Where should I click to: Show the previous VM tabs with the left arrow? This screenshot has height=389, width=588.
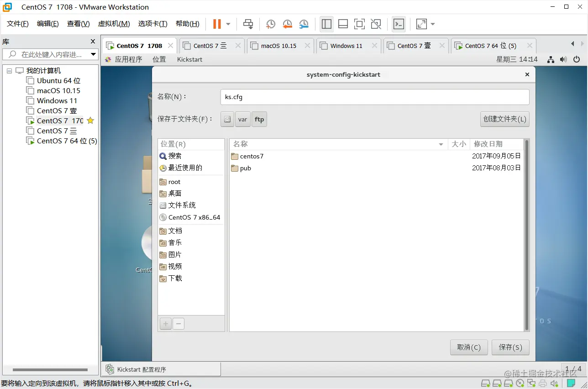pyautogui.click(x=572, y=44)
